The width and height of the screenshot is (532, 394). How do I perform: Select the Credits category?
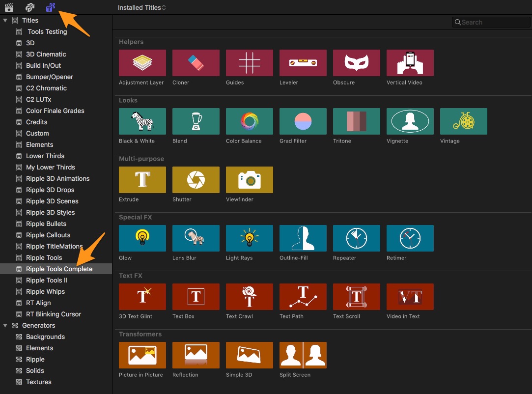(56, 122)
